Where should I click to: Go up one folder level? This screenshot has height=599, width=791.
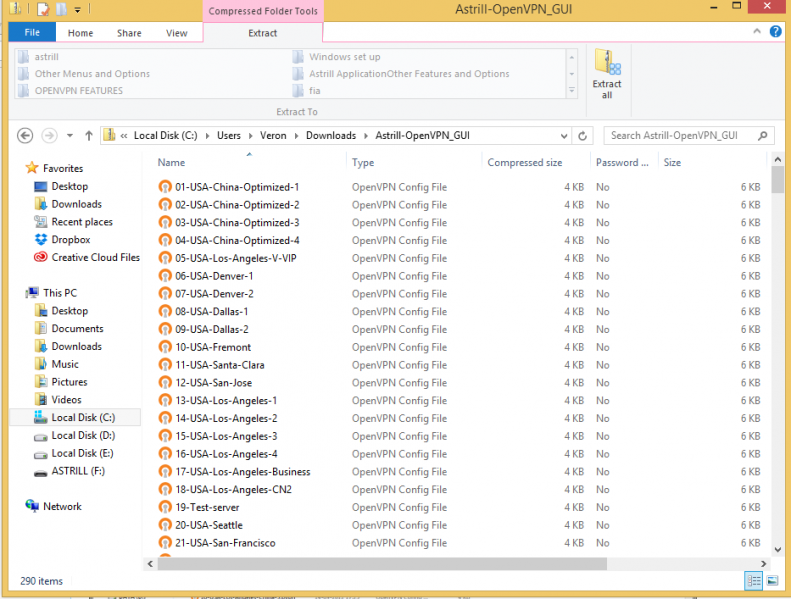[89, 136]
